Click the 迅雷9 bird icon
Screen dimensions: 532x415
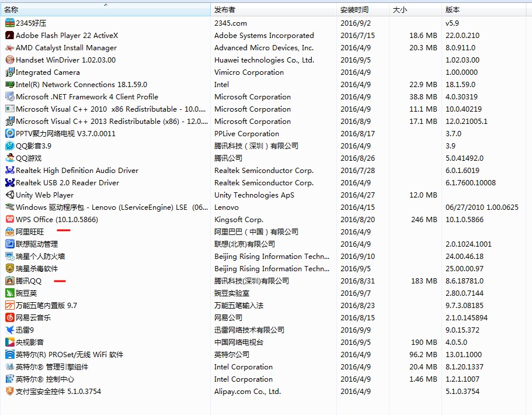(x=10, y=330)
